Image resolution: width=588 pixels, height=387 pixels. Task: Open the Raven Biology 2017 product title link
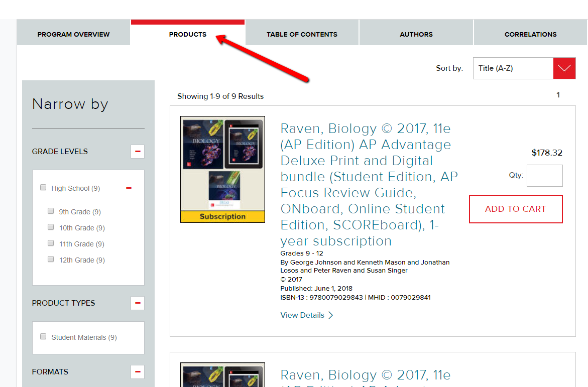pos(365,128)
